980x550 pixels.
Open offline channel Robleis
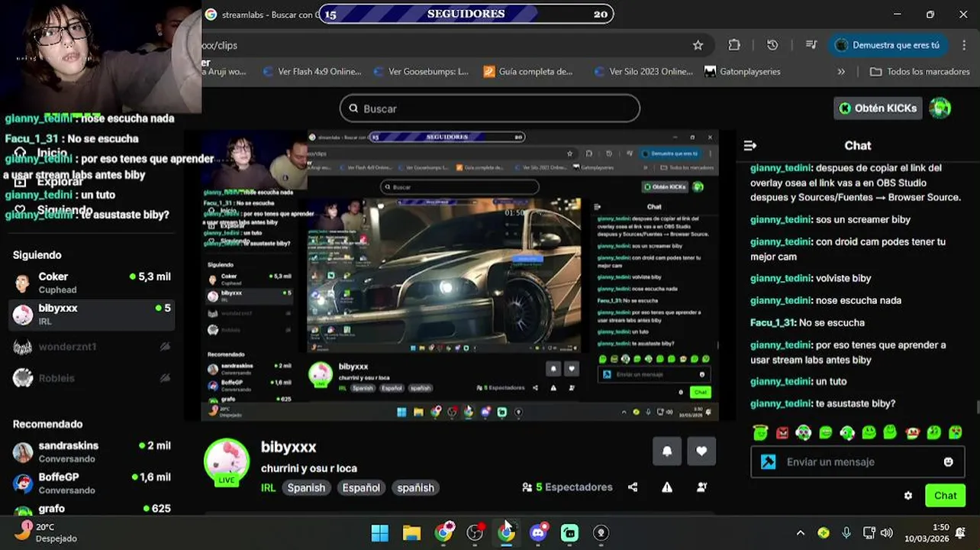tap(92, 377)
